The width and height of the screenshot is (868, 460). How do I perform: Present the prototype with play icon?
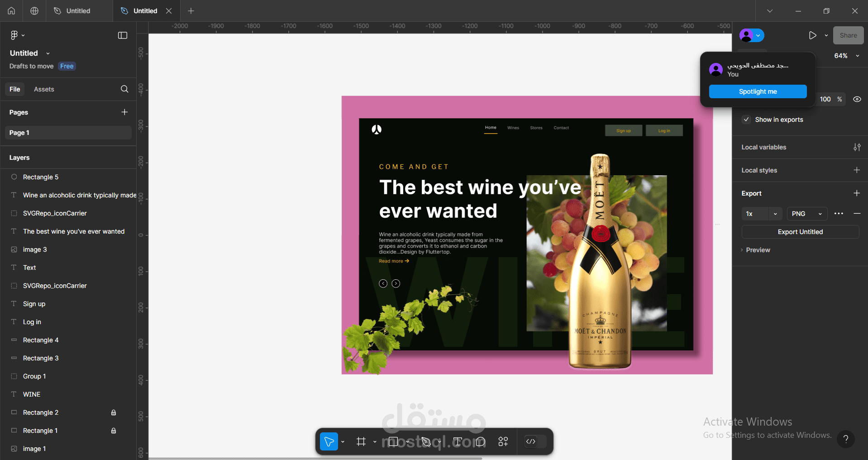813,35
